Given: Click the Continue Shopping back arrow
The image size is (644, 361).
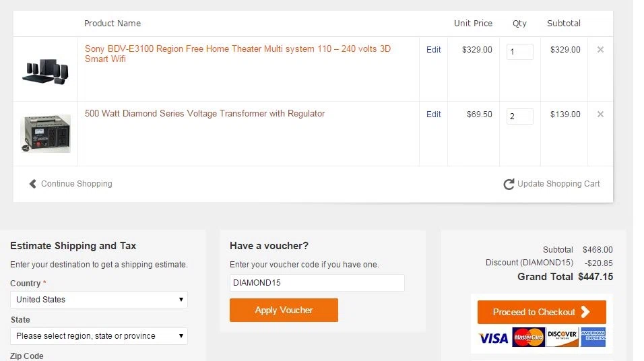Looking at the screenshot, I should [x=33, y=184].
